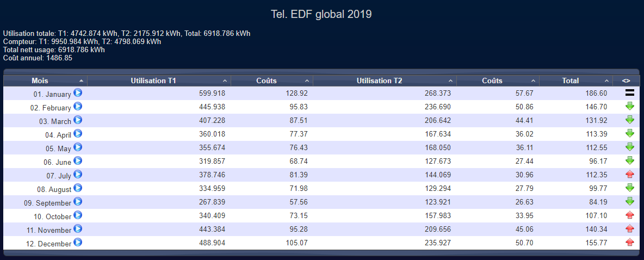Sort by Coûts header after Utilisation T1
This screenshot has height=260, width=644.
[271, 81]
